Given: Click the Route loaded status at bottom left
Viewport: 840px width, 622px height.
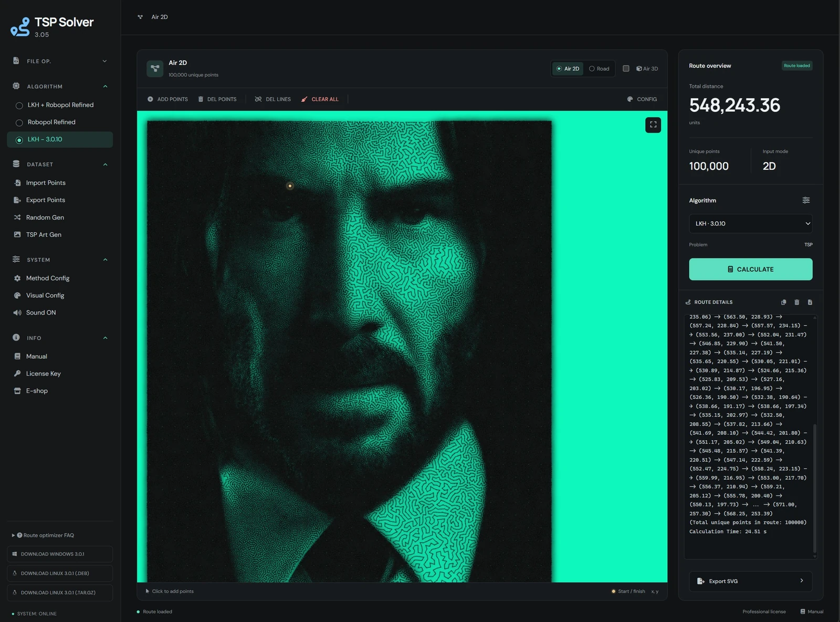Looking at the screenshot, I should 154,611.
